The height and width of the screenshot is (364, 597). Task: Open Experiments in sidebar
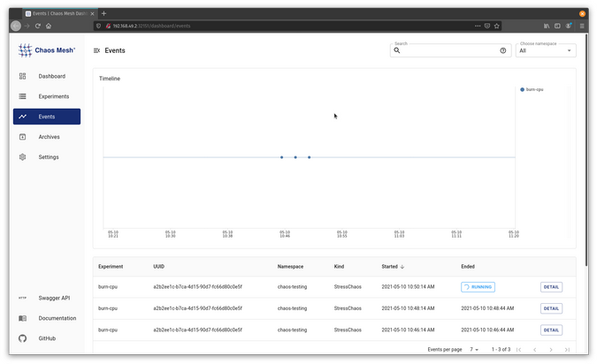coord(53,96)
